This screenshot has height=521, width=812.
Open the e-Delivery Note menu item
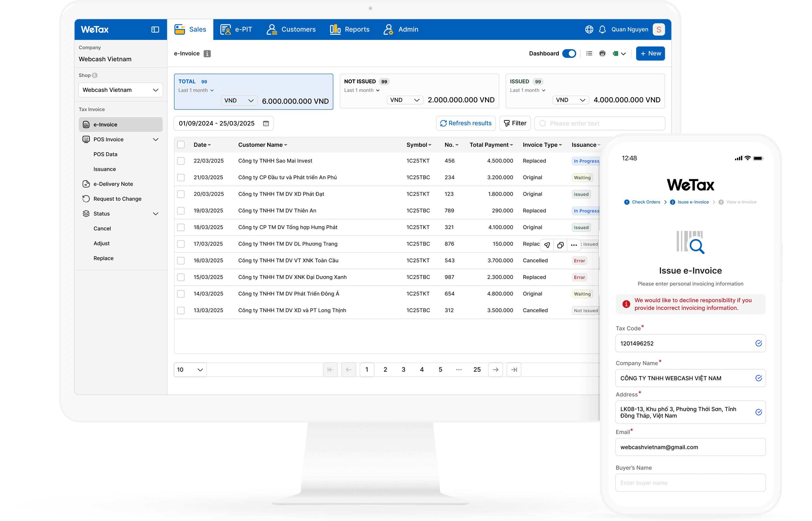pos(113,184)
